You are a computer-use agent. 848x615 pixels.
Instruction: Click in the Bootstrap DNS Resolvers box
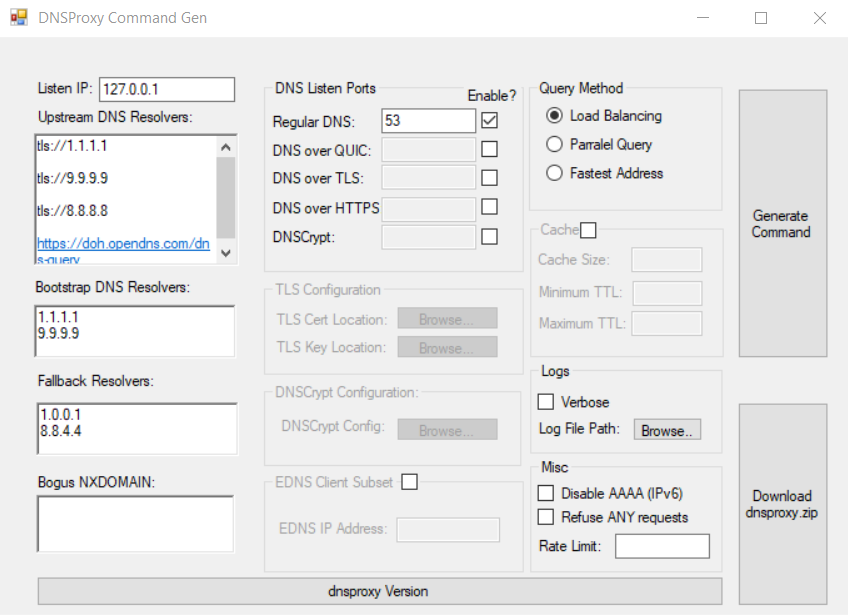(135, 331)
